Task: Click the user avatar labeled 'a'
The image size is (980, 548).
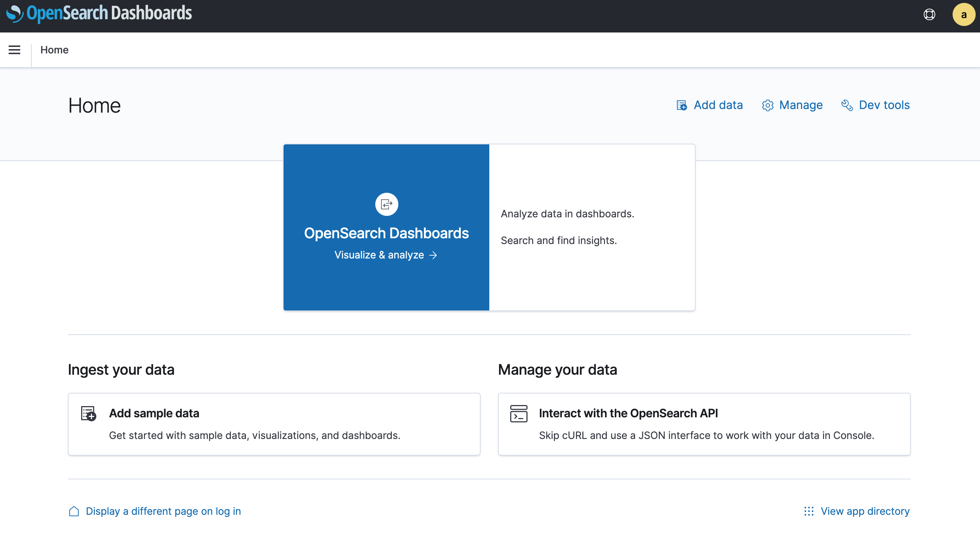Action: (964, 14)
